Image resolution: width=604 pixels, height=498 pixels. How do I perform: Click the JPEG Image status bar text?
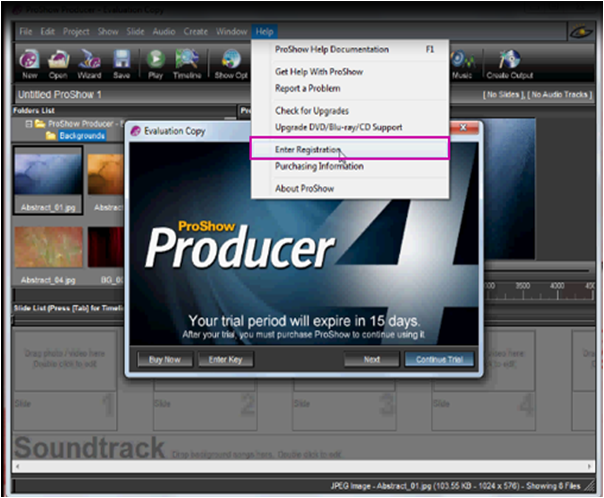[x=456, y=486]
